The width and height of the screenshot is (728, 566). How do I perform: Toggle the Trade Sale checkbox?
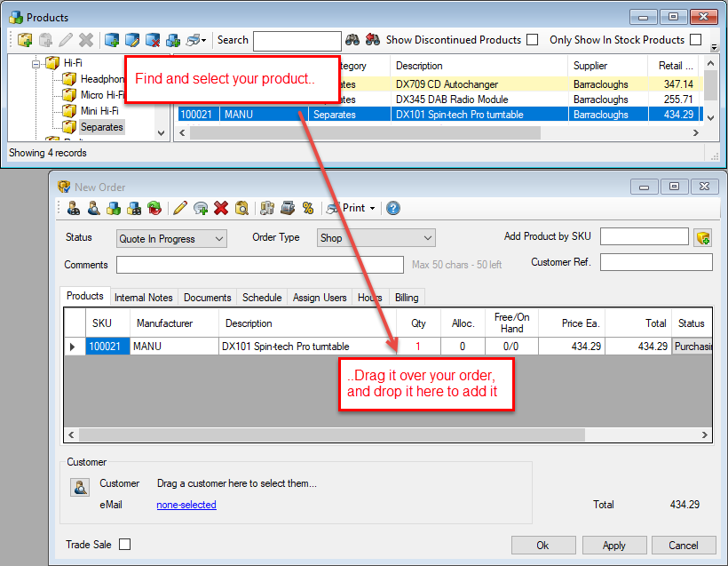(x=124, y=545)
